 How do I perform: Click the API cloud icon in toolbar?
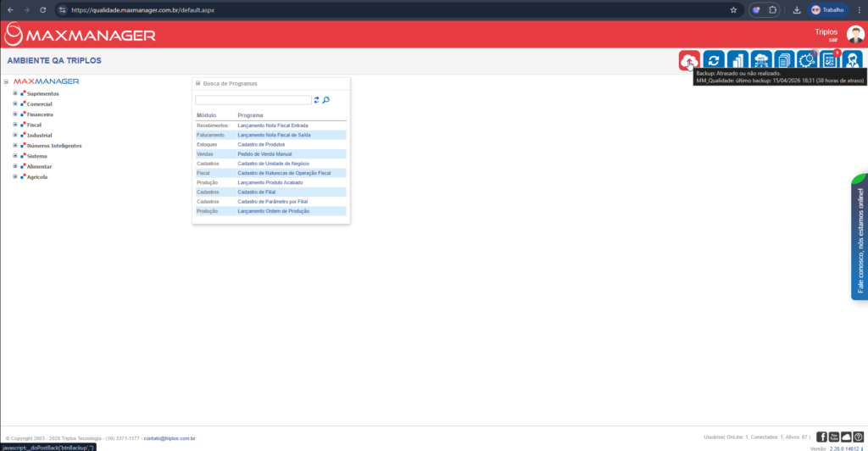tap(760, 61)
